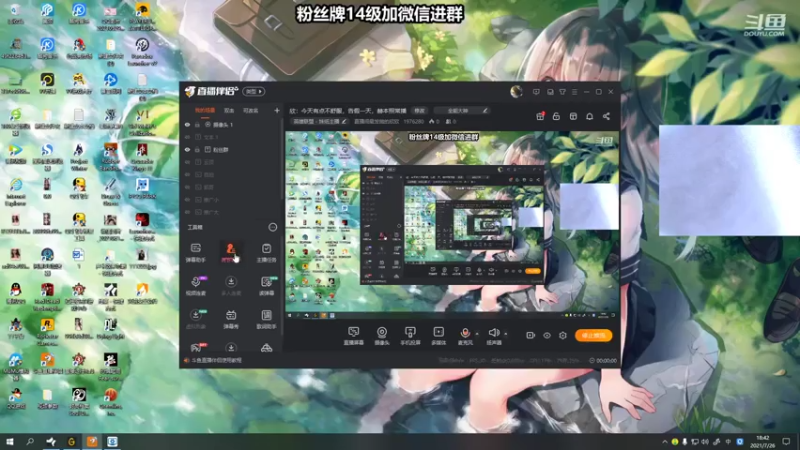Screen dimensions: 800x450
Task: Toggle visibility of 推广小 source
Action: pos(187,200)
